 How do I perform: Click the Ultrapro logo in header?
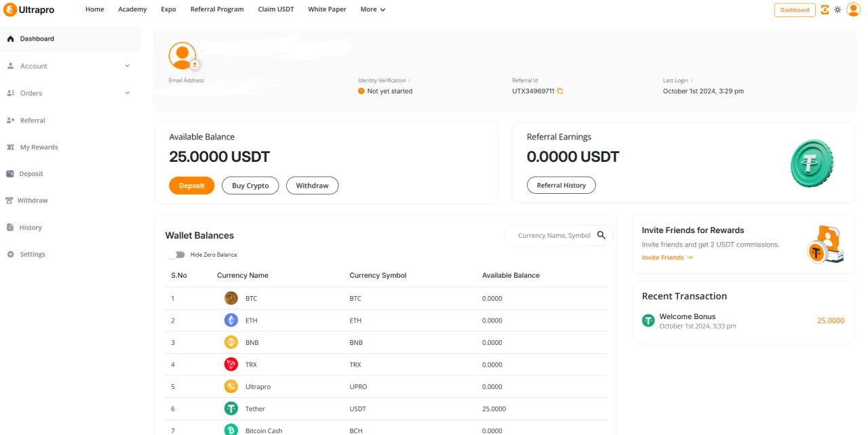click(x=29, y=10)
